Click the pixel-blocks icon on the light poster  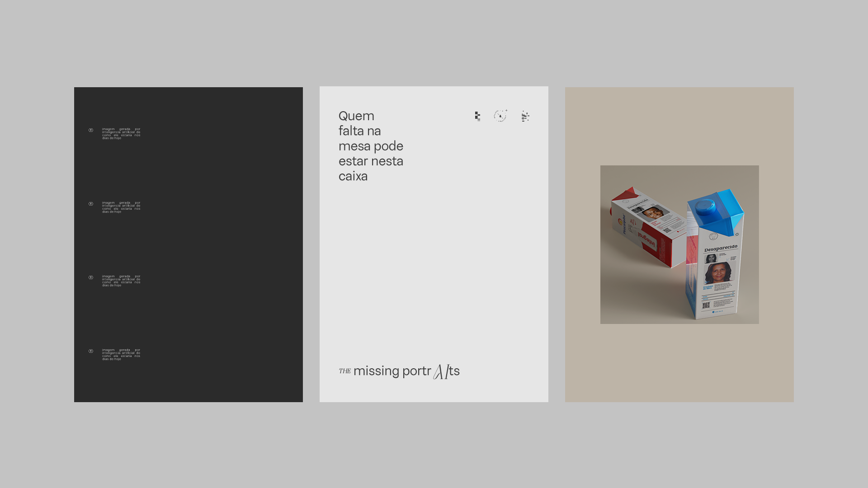[477, 116]
